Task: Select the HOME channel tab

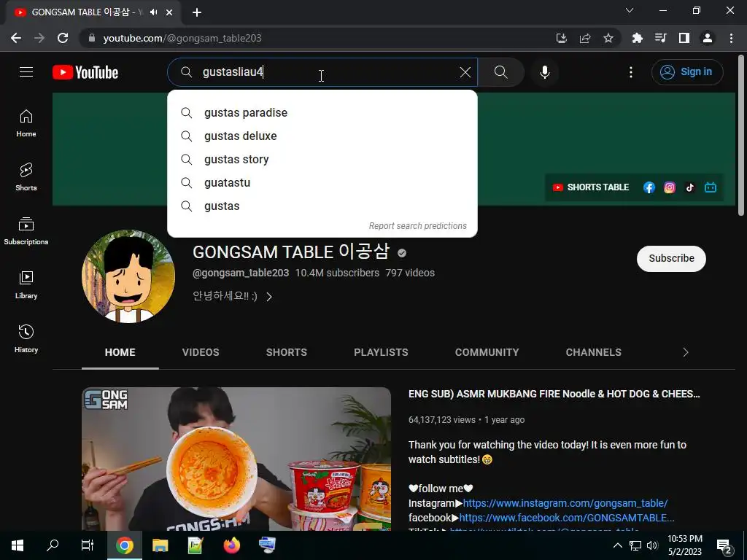Action: tap(120, 352)
